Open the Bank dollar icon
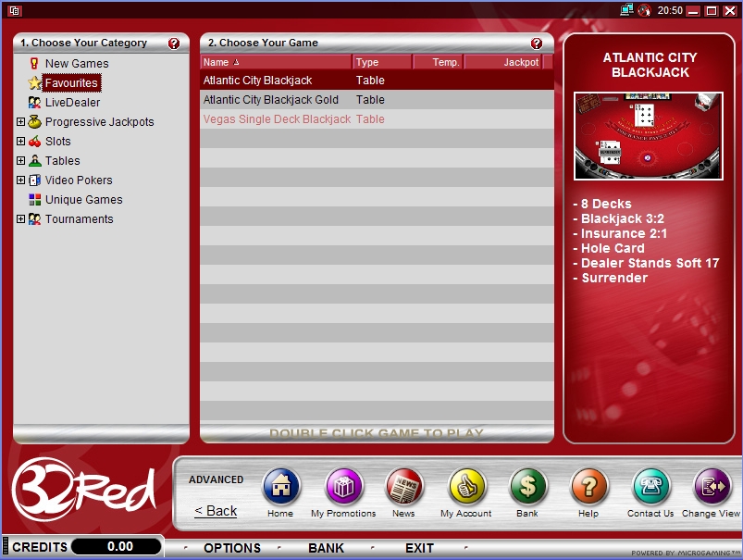The image size is (743, 560). (527, 486)
